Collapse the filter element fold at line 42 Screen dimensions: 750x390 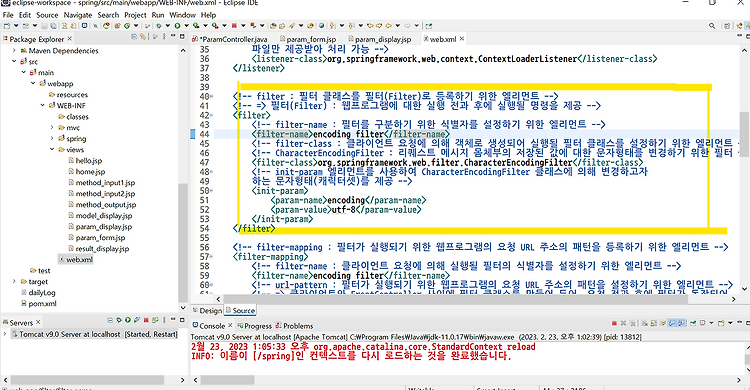(211, 115)
